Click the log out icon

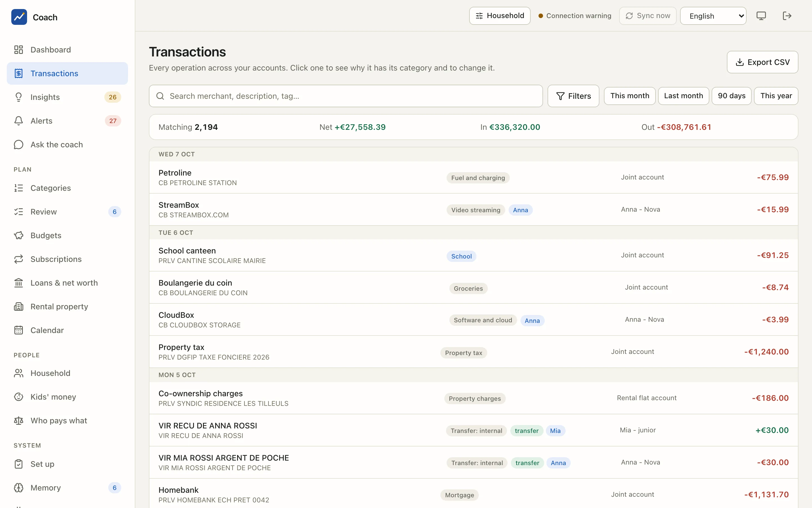pos(787,16)
